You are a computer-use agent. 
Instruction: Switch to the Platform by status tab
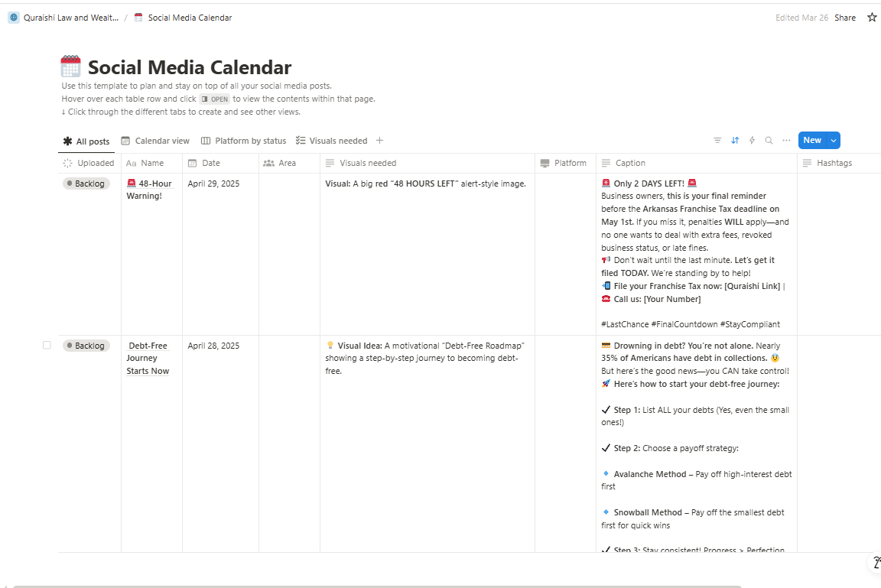click(x=244, y=141)
